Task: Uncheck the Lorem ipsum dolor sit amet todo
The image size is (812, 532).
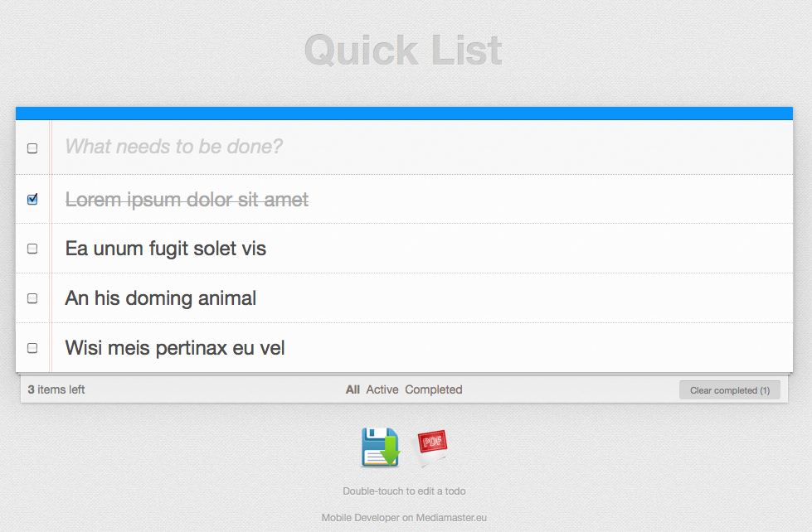Action: click(32, 199)
